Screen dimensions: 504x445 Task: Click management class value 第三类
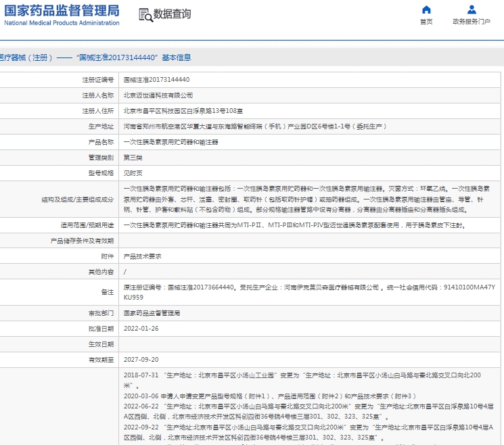pos(133,158)
